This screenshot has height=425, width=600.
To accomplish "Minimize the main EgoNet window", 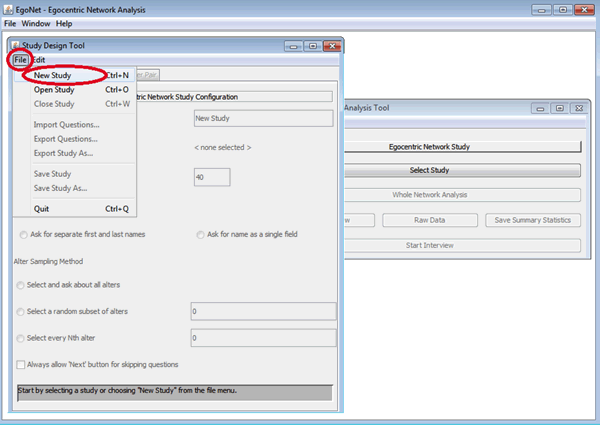I will (541, 10).
